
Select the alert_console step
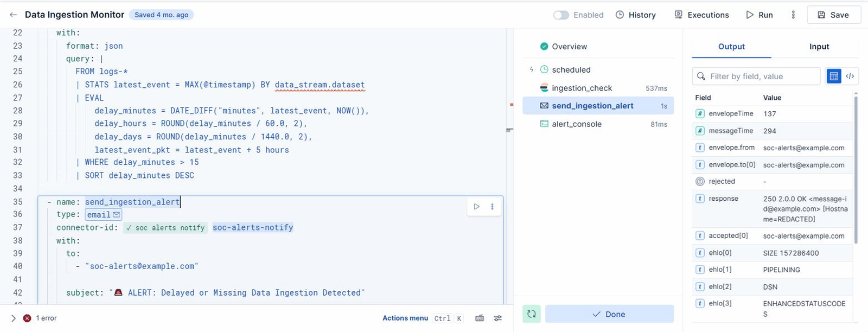(598, 124)
